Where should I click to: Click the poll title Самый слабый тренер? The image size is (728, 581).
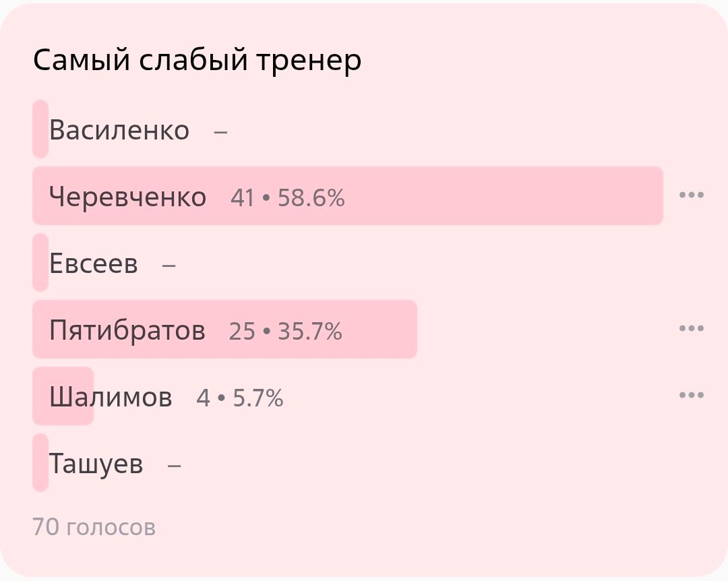pos(198,61)
